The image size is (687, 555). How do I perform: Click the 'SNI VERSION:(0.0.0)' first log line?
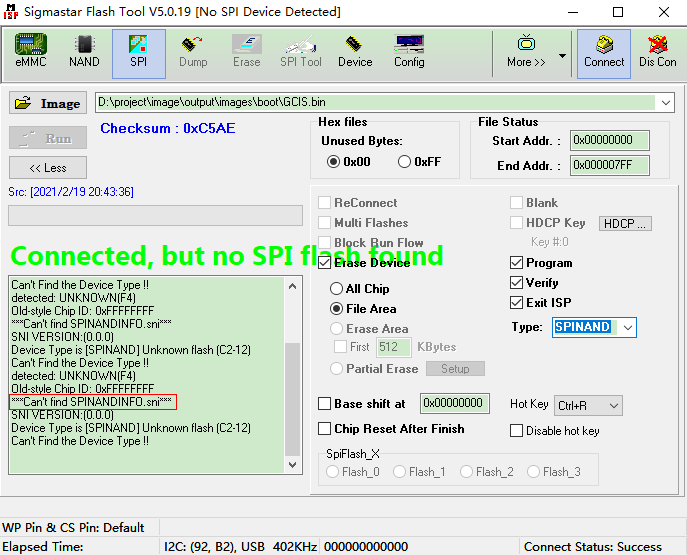tap(63, 337)
